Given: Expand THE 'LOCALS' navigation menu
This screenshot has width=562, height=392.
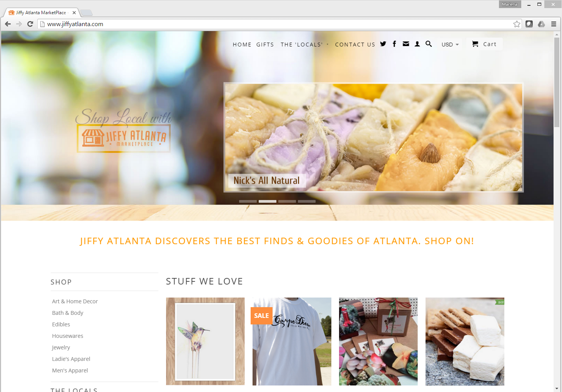Looking at the screenshot, I should [x=304, y=45].
